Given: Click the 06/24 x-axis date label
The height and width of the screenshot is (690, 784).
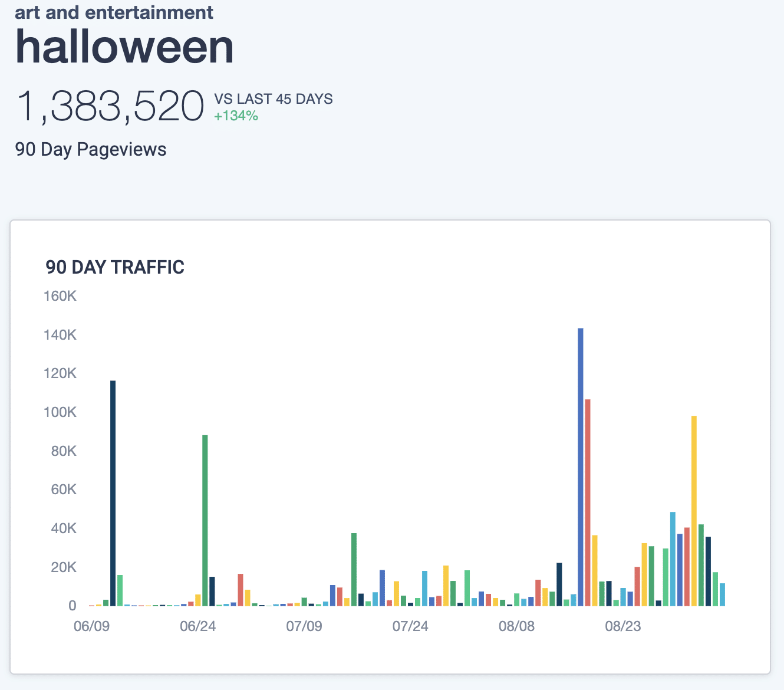Looking at the screenshot, I should coord(197,626).
